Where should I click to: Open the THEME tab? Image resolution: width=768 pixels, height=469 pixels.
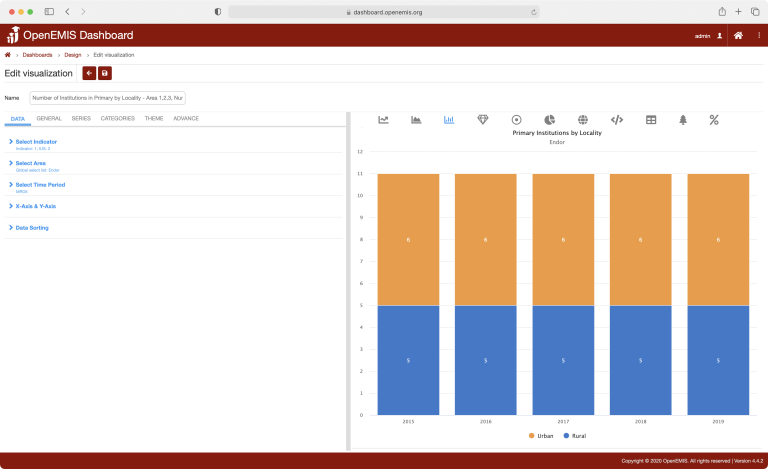154,118
